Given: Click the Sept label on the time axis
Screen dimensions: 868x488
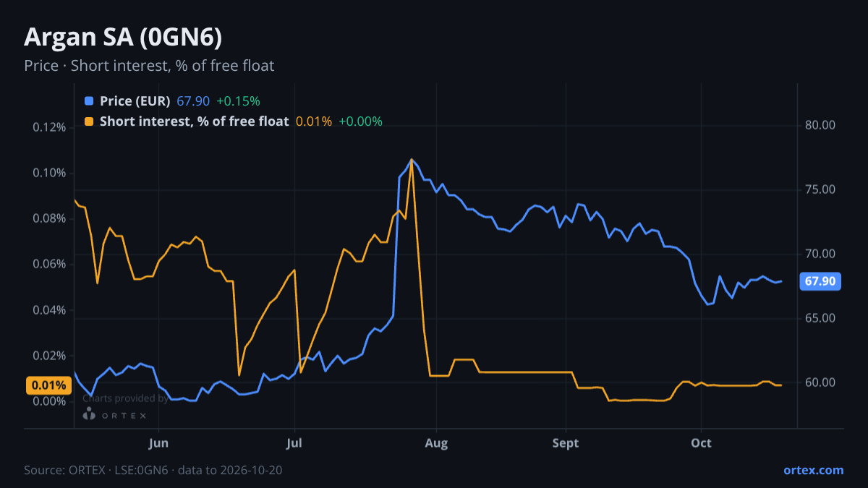Looking at the screenshot, I should coord(566,443).
